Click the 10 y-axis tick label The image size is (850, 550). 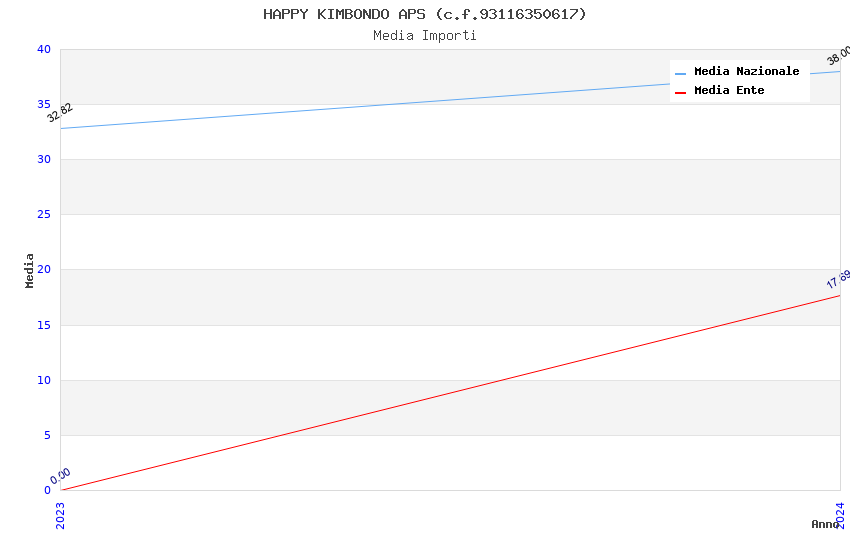tap(44, 380)
